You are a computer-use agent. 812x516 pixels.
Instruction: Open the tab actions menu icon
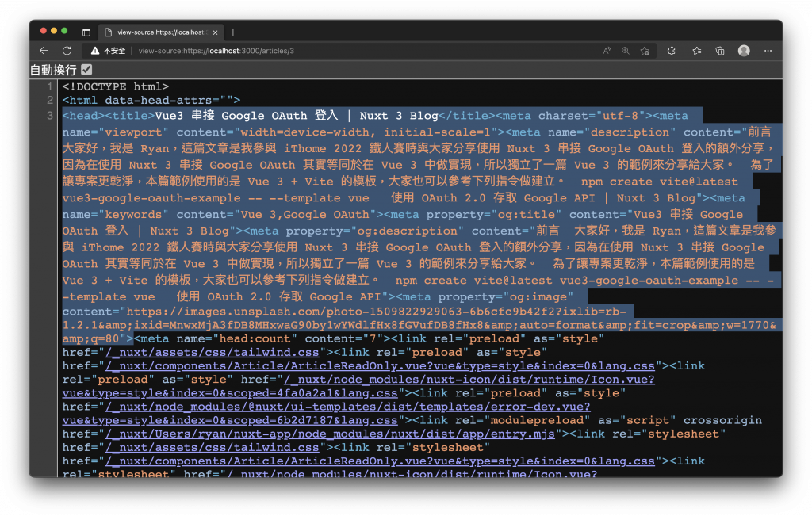[86, 32]
